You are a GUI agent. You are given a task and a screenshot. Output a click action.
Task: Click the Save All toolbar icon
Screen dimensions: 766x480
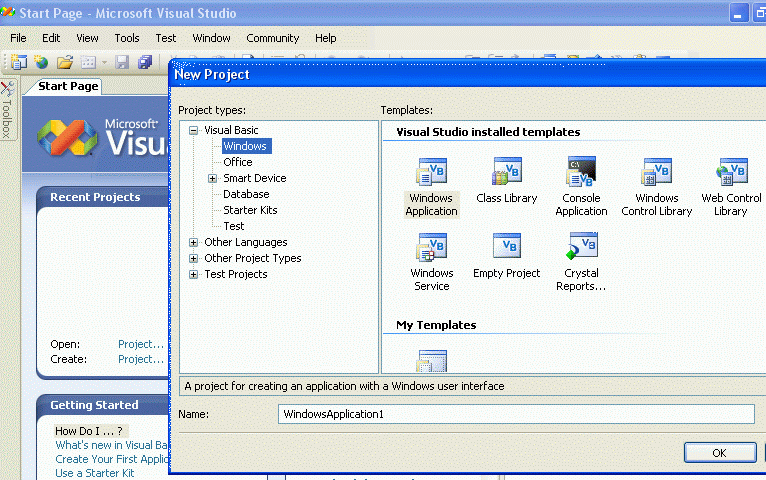point(145,62)
